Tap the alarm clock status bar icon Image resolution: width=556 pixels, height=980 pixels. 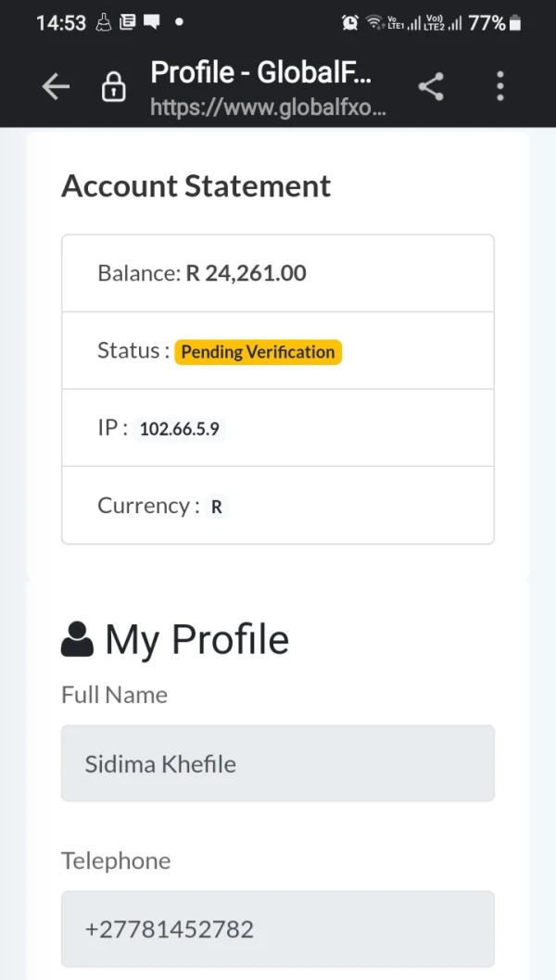pos(350,23)
